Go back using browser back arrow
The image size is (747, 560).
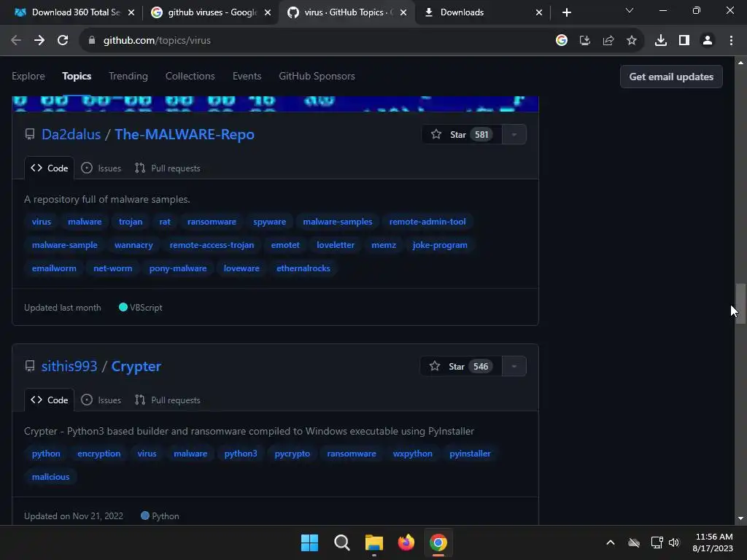(x=16, y=41)
